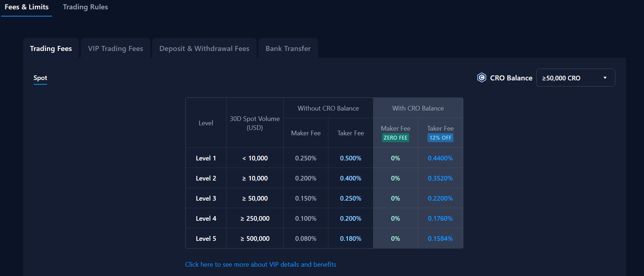Open the CRO Balance dropdown

pos(575,78)
